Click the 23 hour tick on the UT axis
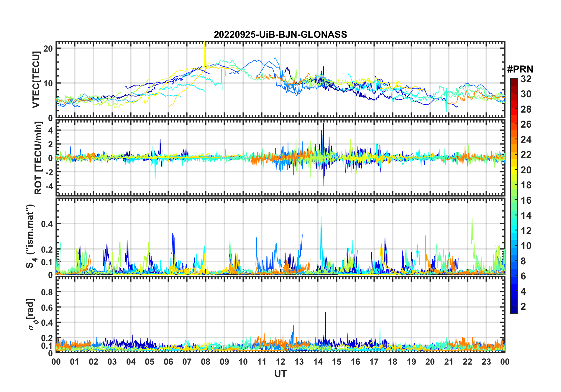 pos(486,362)
